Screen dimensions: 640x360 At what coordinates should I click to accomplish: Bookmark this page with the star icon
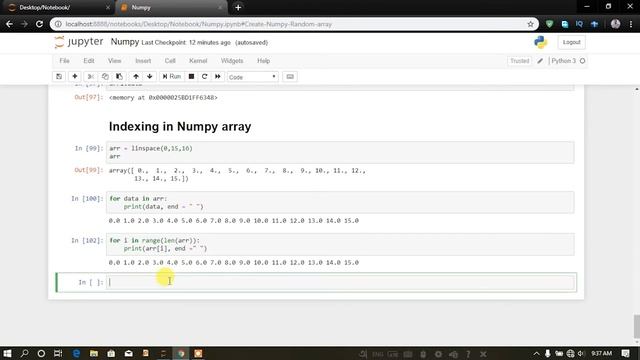click(530, 24)
